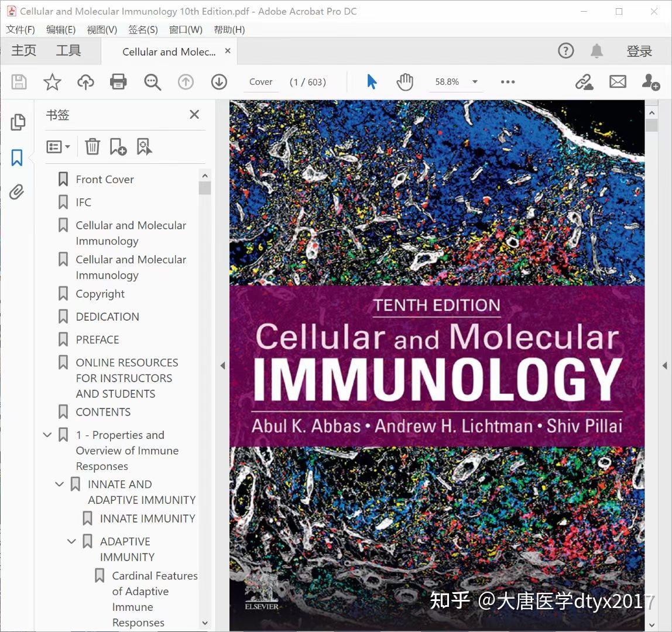
Task: Open more tools ellipsis menu
Action: pyautogui.click(x=508, y=81)
